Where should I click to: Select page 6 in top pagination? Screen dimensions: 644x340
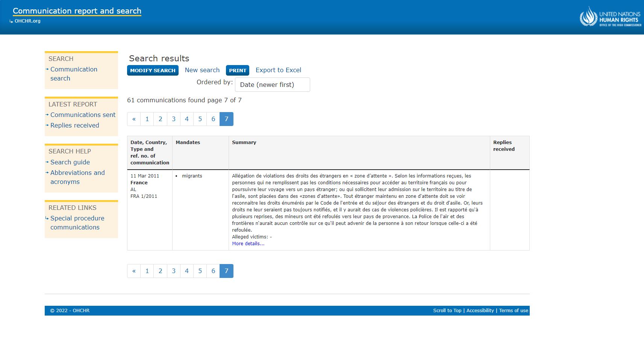[213, 119]
